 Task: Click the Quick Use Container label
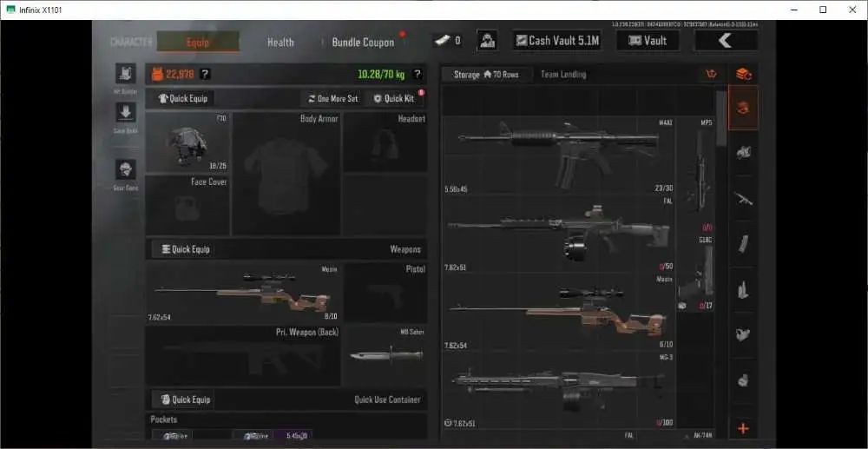pos(387,399)
